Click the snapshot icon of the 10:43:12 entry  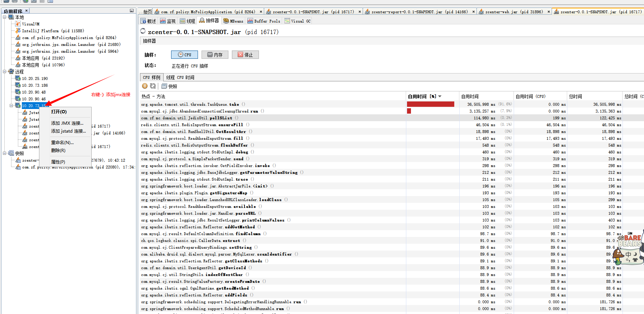click(18, 160)
